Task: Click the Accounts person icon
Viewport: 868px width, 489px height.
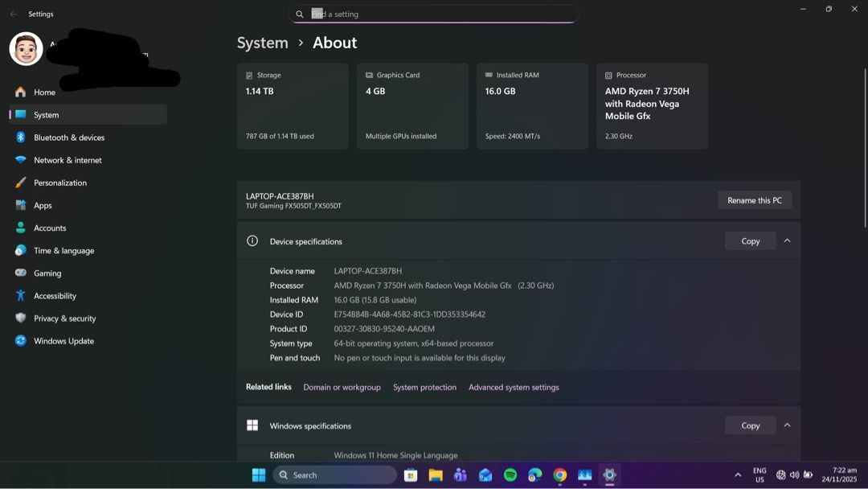Action: (x=20, y=228)
